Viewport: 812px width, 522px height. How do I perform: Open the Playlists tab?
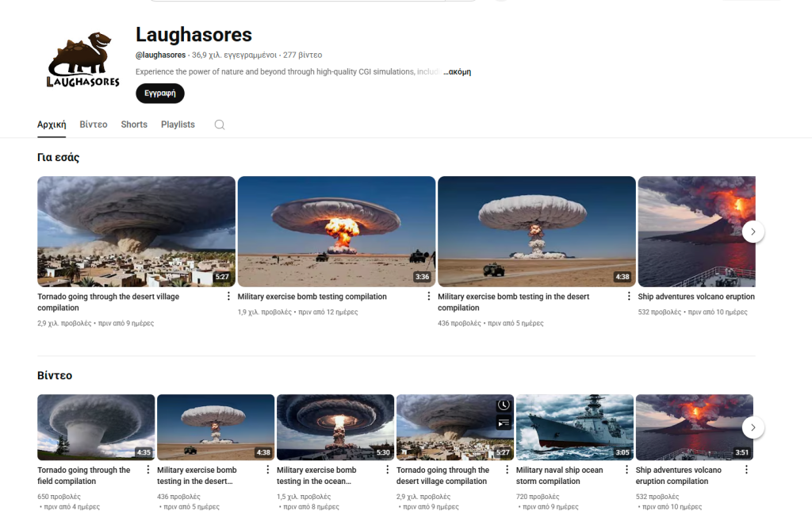(178, 125)
